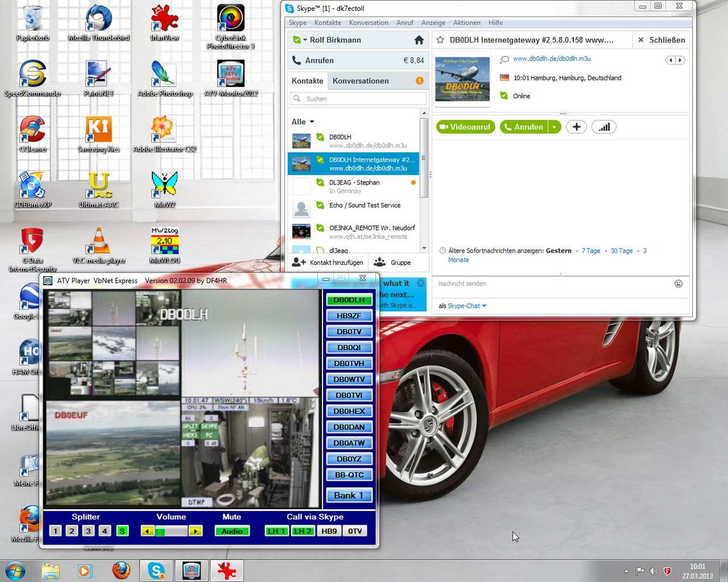This screenshot has height=582, width=728.
Task: Select the DL3EAG - Stephan contact
Action: tap(353, 186)
